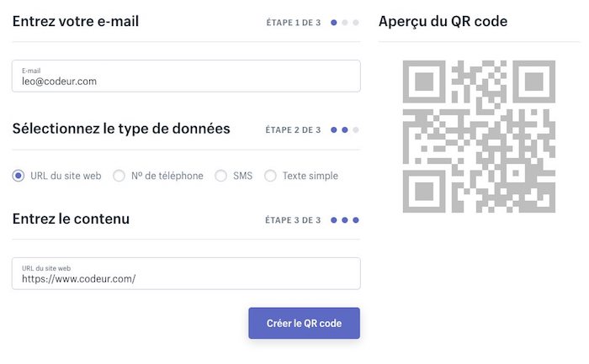Click the Texte simple label text

tap(310, 176)
